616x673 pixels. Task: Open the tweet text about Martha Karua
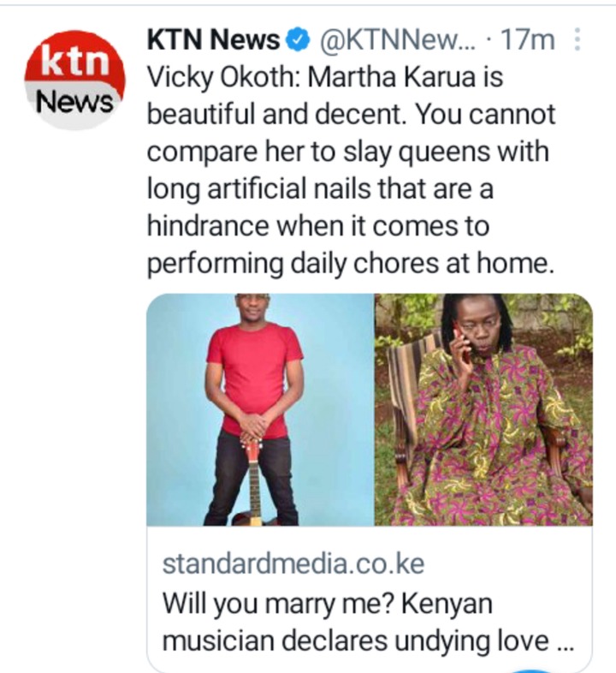tap(351, 170)
